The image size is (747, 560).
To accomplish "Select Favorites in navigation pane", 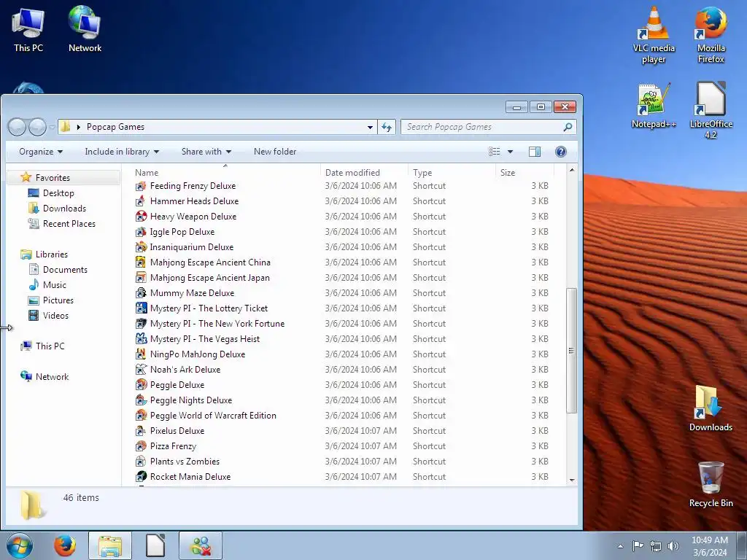I will (53, 178).
